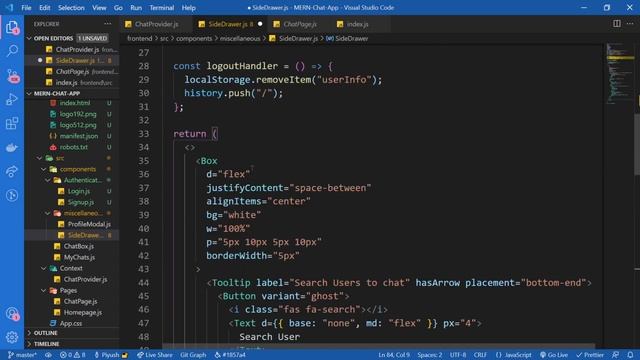Open App.css in file tree
640x360 pixels.
(x=71, y=323)
